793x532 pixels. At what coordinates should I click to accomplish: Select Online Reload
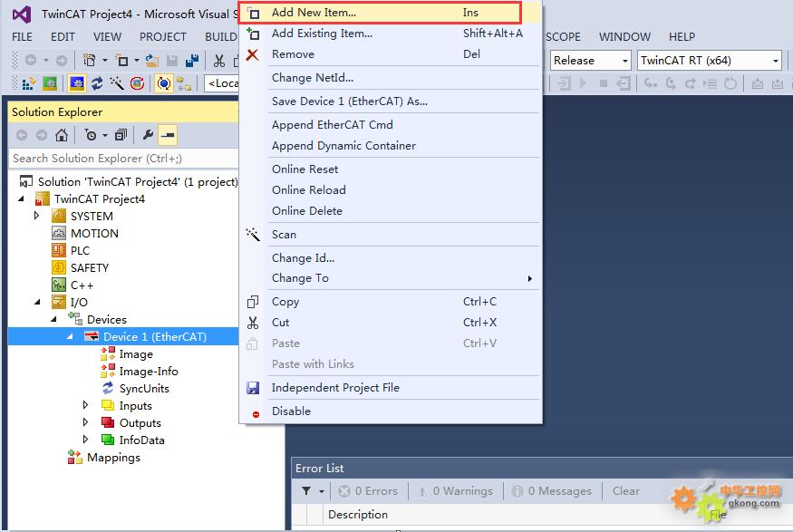pos(391,190)
